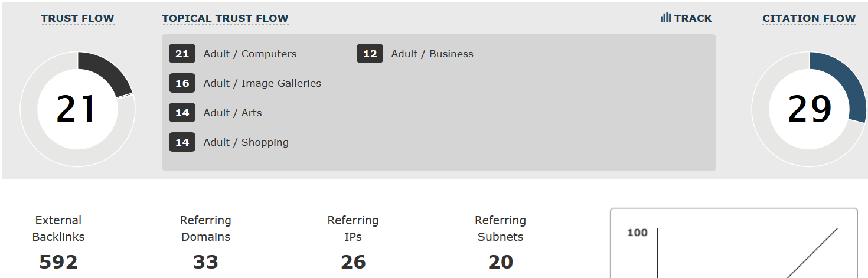Screen dimensions: 868x278
Task: Click the Track bar chart icon
Action: [665, 18]
